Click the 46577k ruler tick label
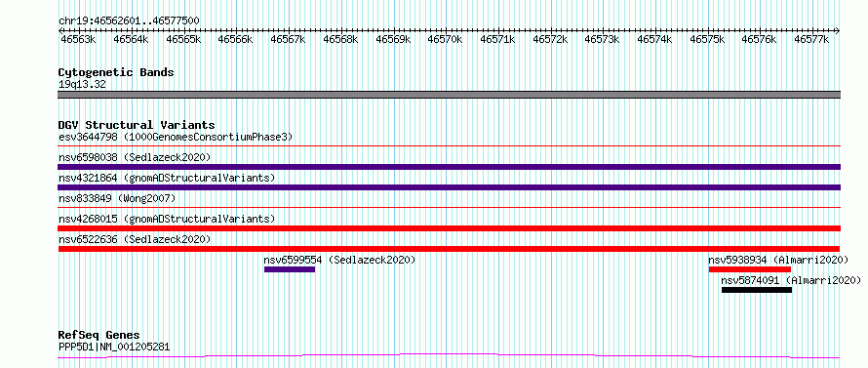 click(812, 39)
